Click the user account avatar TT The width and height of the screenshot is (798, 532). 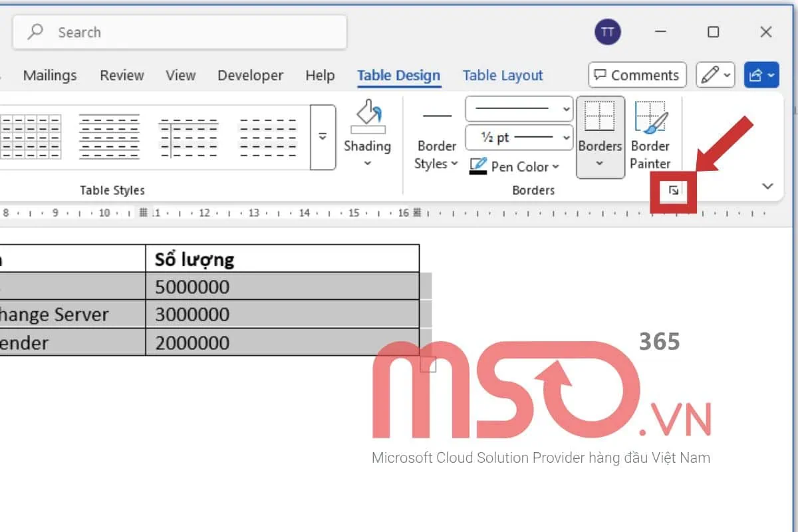607,32
